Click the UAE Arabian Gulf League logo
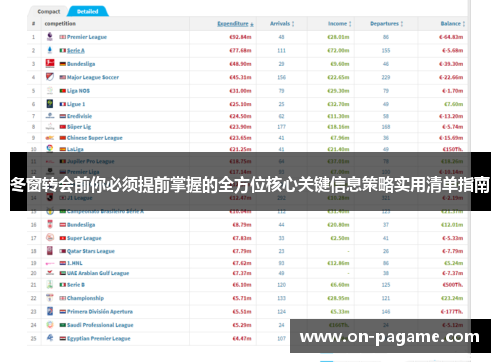 50,273
